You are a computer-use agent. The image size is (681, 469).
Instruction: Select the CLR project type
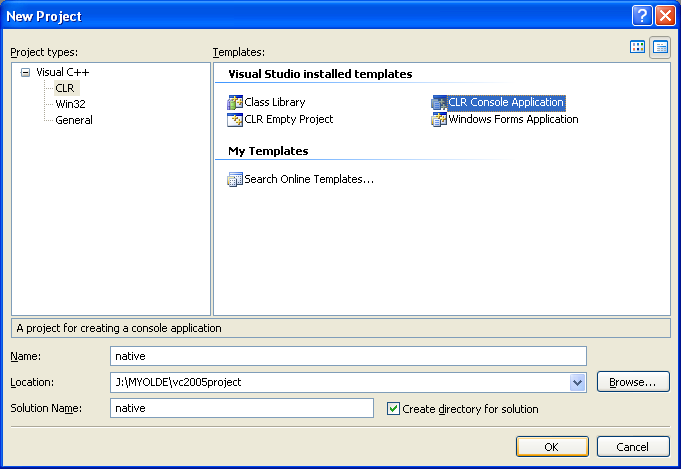(x=65, y=88)
